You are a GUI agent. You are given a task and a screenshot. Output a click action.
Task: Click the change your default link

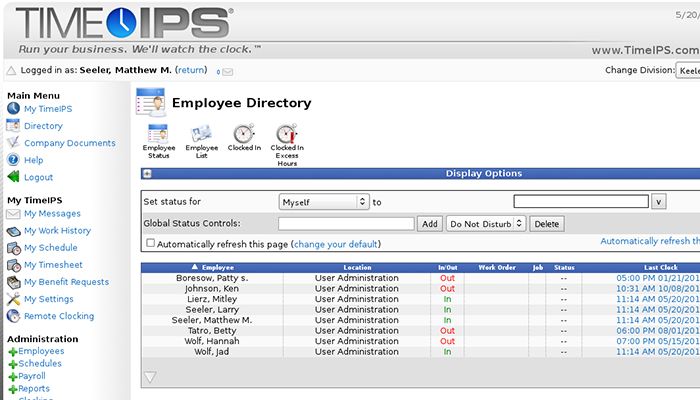(x=336, y=244)
